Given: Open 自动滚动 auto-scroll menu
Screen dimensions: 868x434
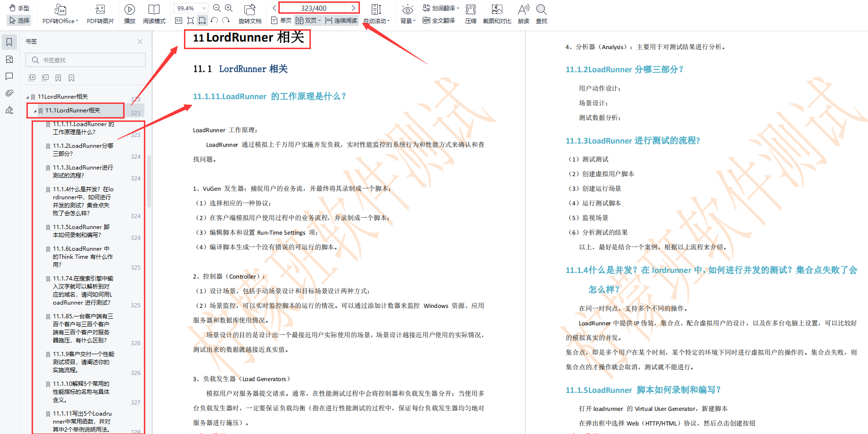Looking at the screenshot, I should click(x=376, y=14).
